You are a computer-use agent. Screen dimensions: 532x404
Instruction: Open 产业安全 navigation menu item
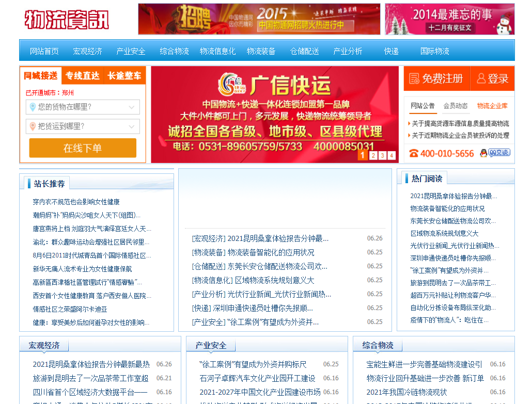[131, 51]
